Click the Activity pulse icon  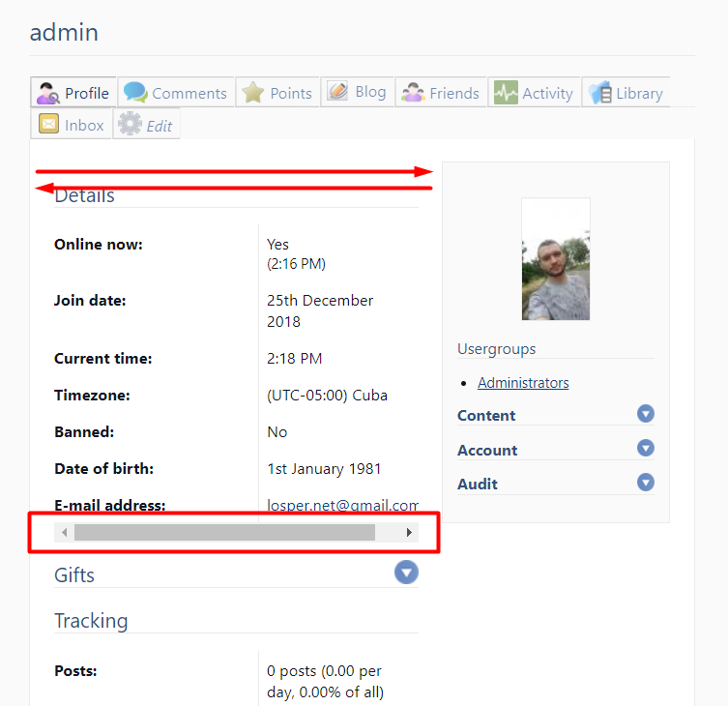[506, 93]
